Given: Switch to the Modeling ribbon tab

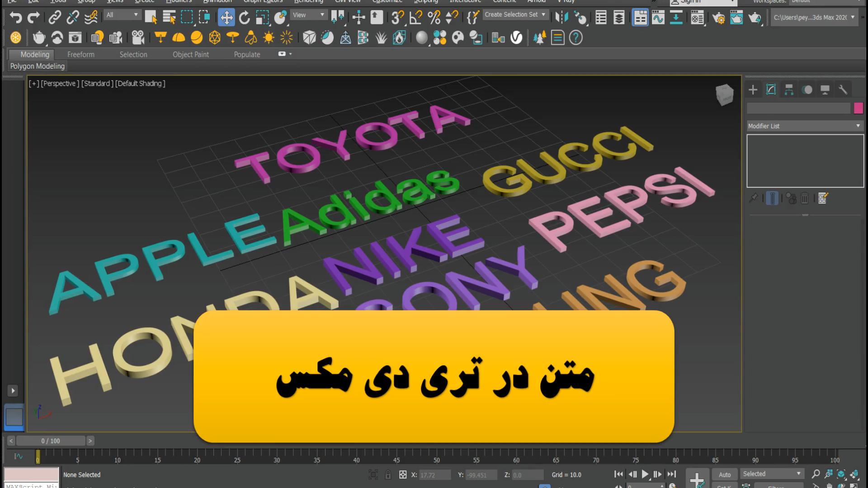Looking at the screenshot, I should click(x=35, y=54).
